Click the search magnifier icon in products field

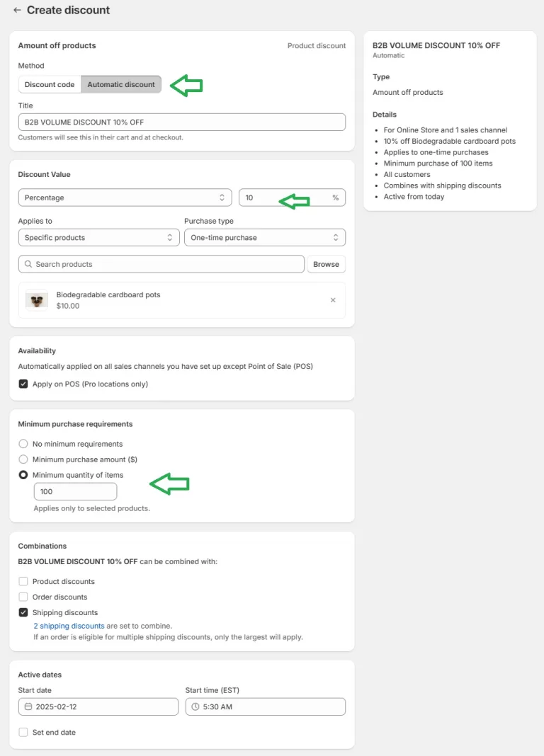tap(28, 264)
